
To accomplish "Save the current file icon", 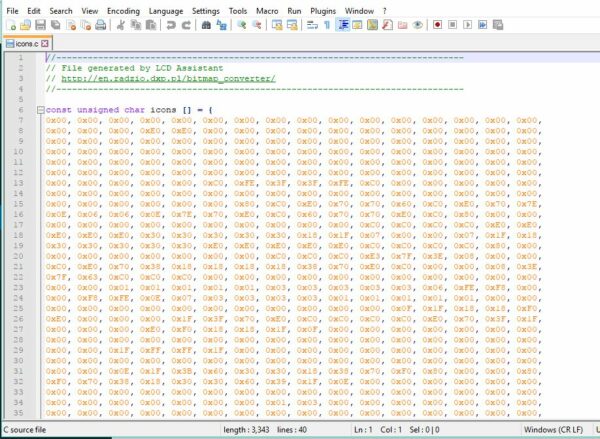I will [x=40, y=25].
